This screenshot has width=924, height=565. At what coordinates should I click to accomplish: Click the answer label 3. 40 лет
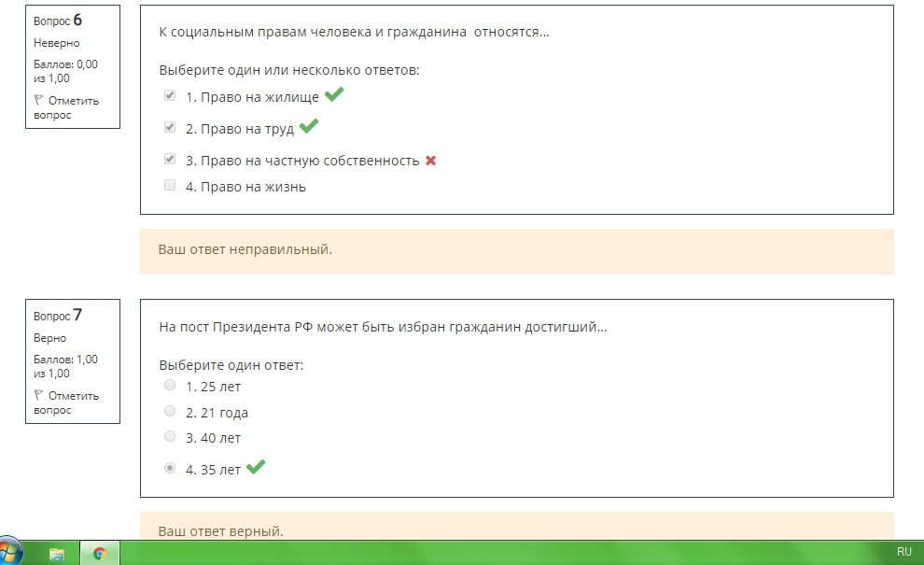[214, 438]
